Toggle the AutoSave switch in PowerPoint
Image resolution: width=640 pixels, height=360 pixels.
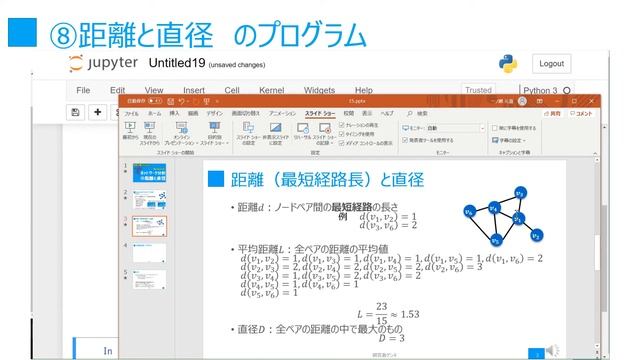[x=155, y=101]
